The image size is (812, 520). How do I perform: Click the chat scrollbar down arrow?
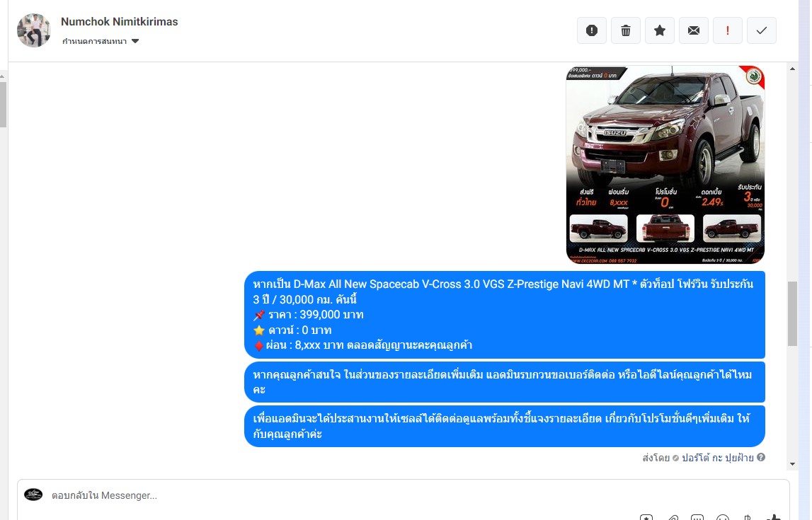click(x=792, y=464)
